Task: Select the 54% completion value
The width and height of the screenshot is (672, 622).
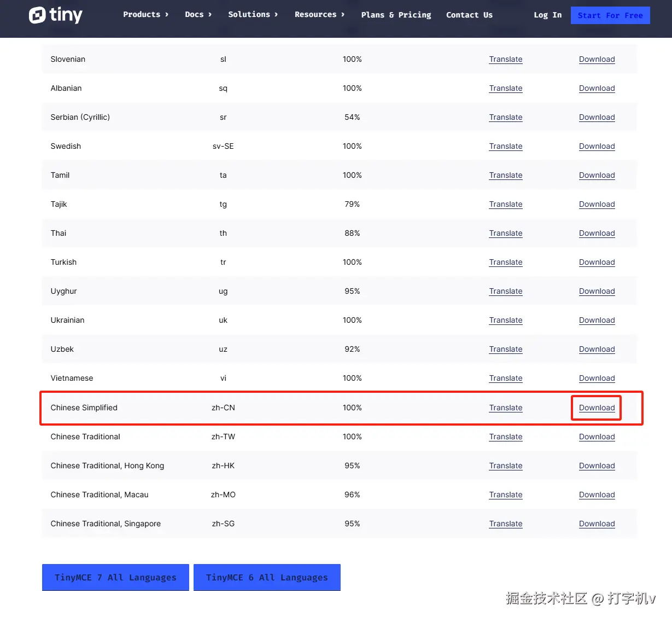Action: coord(352,117)
